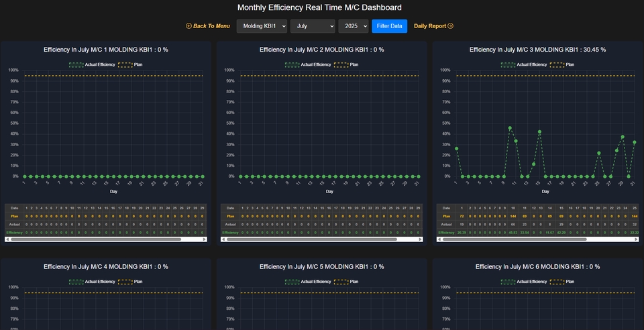
Task: Click scroll-right arrow under M/C 3 table
Action: tap(636, 239)
